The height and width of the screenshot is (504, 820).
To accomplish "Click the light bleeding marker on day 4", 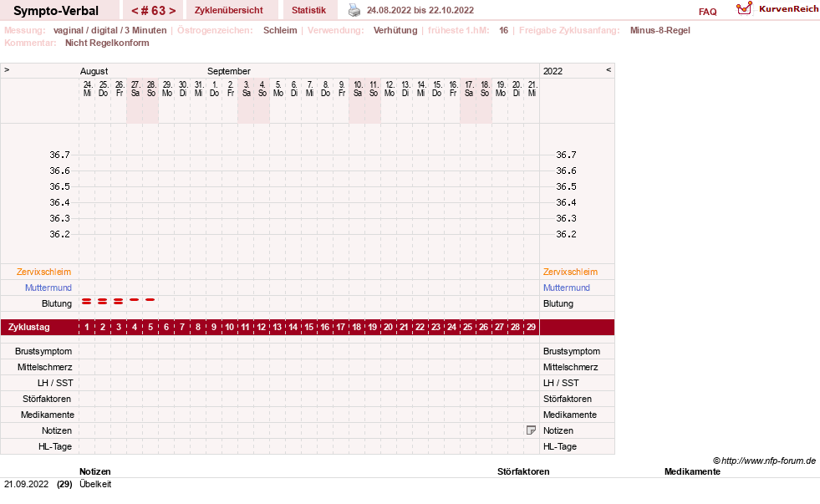I will pos(135,299).
